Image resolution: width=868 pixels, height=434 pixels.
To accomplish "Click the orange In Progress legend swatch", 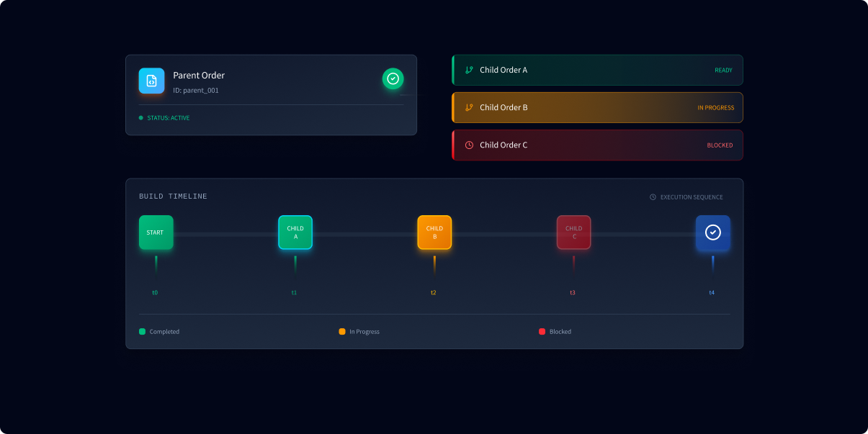I will (x=342, y=332).
